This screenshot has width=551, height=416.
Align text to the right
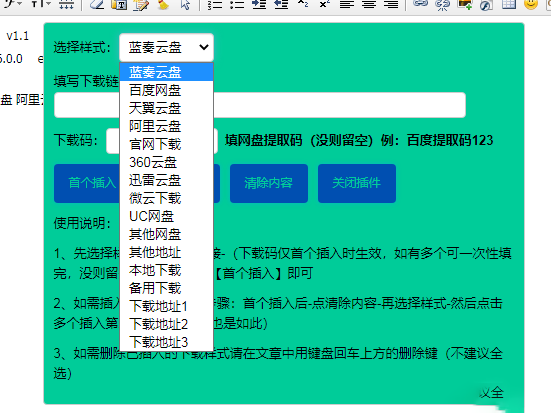(391, 4)
